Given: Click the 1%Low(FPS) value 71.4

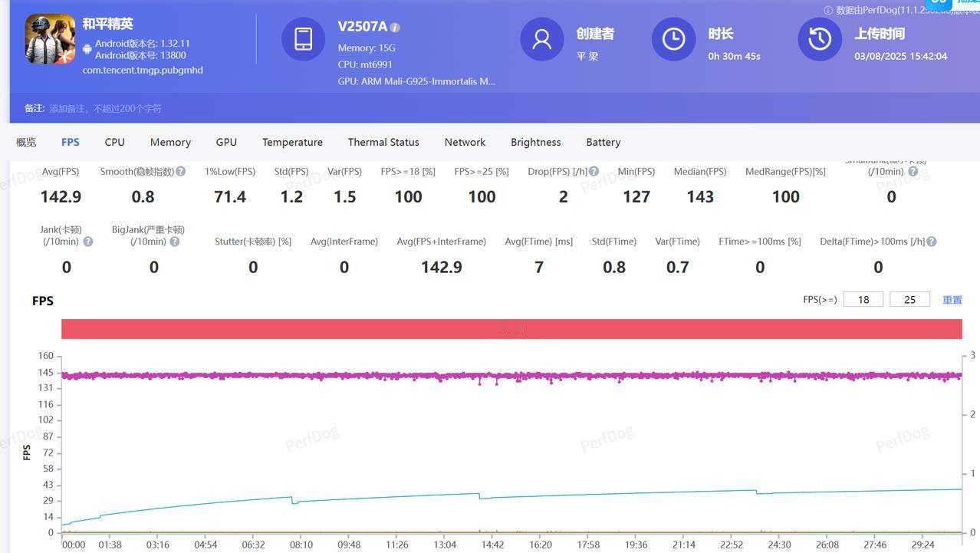Looking at the screenshot, I should pyautogui.click(x=230, y=196).
